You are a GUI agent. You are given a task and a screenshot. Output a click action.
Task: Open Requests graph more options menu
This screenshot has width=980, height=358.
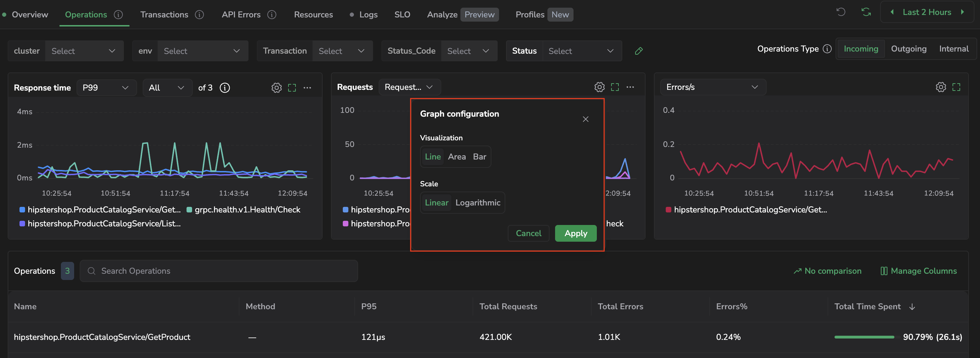coord(630,87)
